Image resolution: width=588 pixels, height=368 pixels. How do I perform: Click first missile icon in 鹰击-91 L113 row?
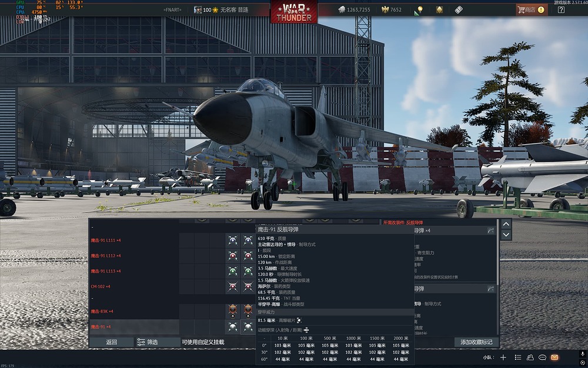tap(233, 271)
